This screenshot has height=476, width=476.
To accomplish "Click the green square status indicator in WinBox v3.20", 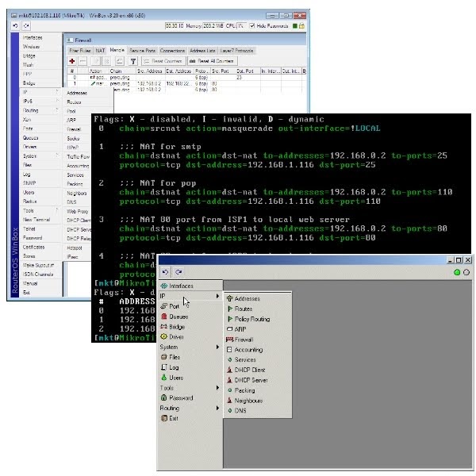I will click(295, 26).
